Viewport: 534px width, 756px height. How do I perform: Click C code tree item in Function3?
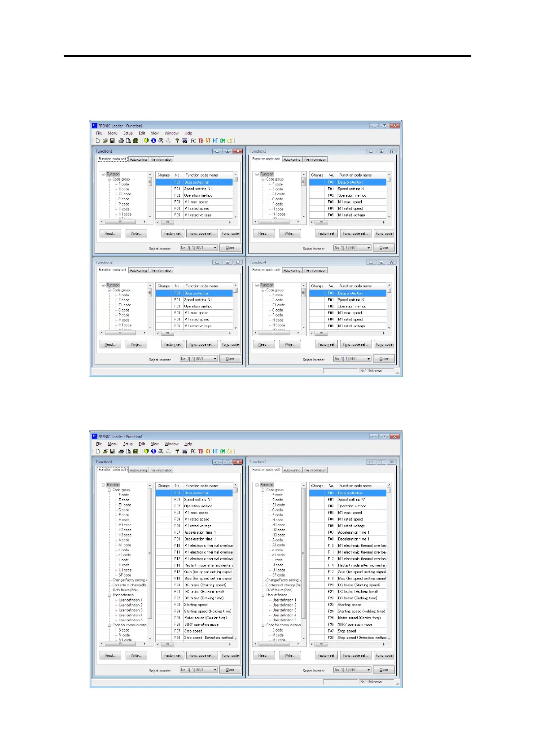pyautogui.click(x=277, y=199)
